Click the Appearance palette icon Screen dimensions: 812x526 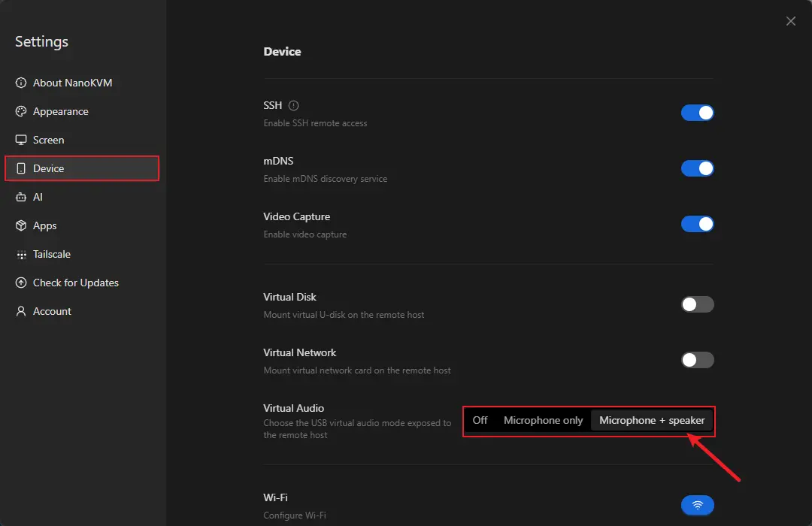point(21,111)
